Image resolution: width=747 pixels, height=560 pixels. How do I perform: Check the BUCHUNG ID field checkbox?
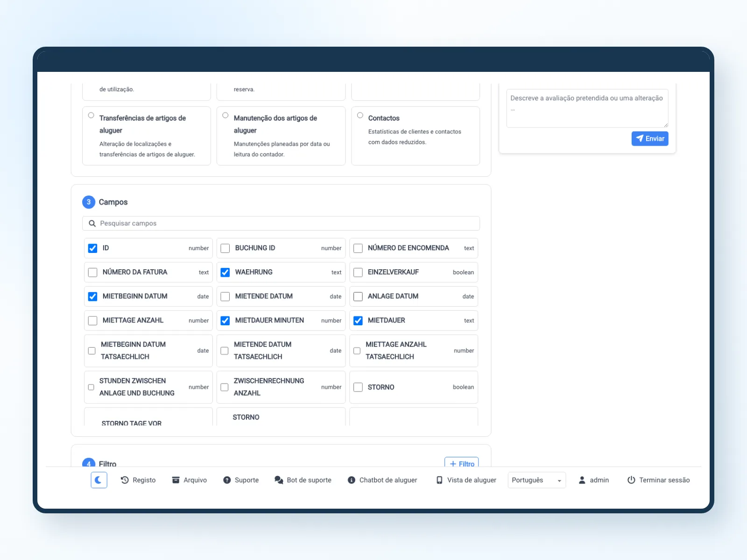click(x=225, y=248)
